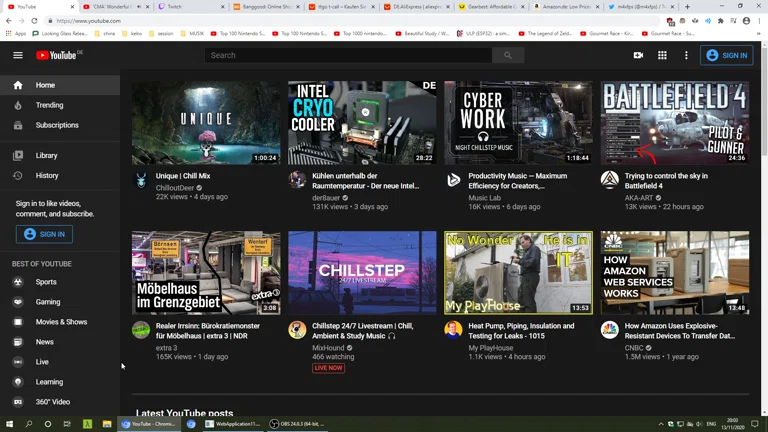Click the MUSIK bookmark in bookmarks bar
Image resolution: width=768 pixels, height=432 pixels.
pyautogui.click(x=196, y=33)
